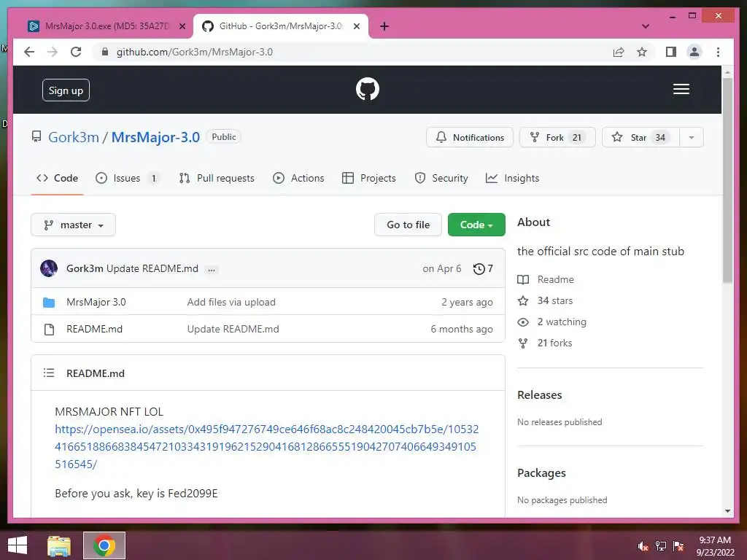Open Packages heading link
This screenshot has height=560, width=747.
[542, 472]
